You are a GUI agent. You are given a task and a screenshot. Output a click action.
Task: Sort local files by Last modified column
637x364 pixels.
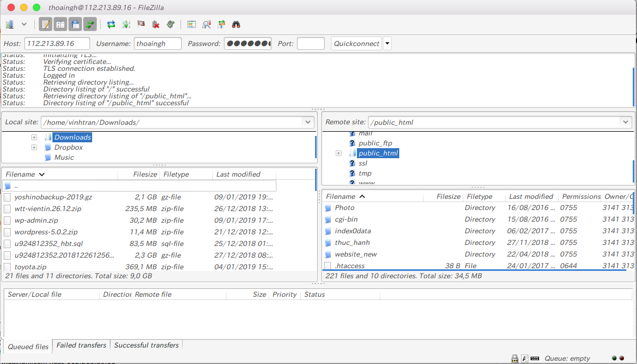coord(244,174)
